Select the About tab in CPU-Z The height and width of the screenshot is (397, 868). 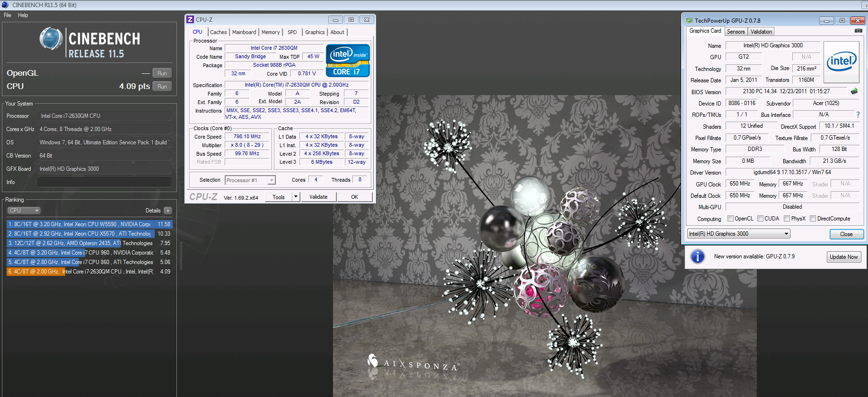[x=337, y=32]
